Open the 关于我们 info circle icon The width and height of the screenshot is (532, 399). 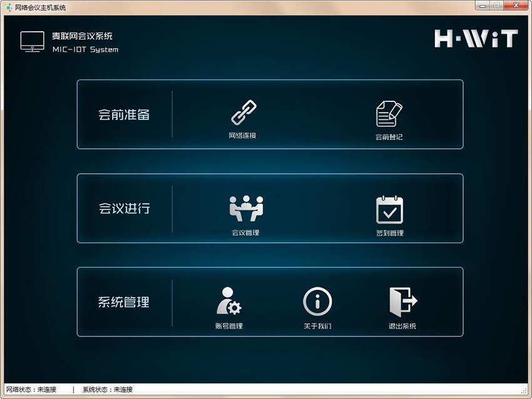[317, 301]
